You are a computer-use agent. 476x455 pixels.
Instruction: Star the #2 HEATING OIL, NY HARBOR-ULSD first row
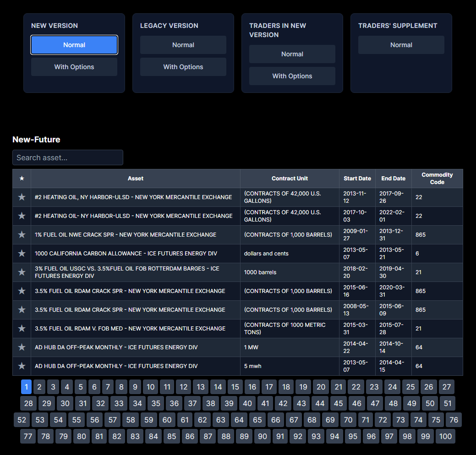[x=22, y=197]
